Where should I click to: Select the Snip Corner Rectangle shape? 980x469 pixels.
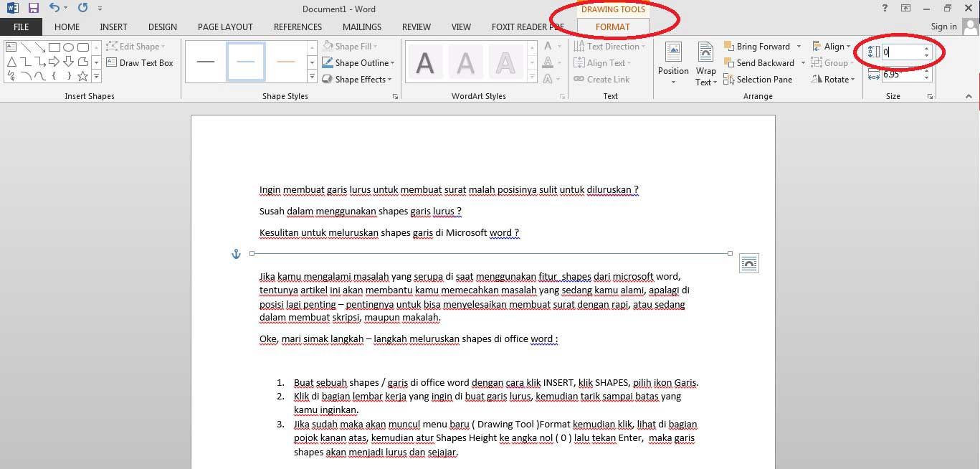coord(82,62)
